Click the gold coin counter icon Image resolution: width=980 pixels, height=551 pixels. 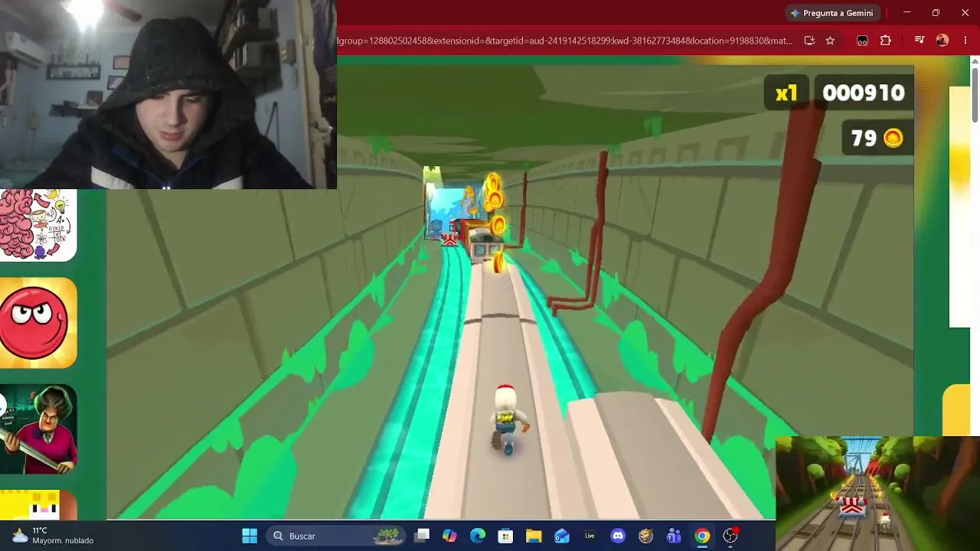tap(893, 138)
